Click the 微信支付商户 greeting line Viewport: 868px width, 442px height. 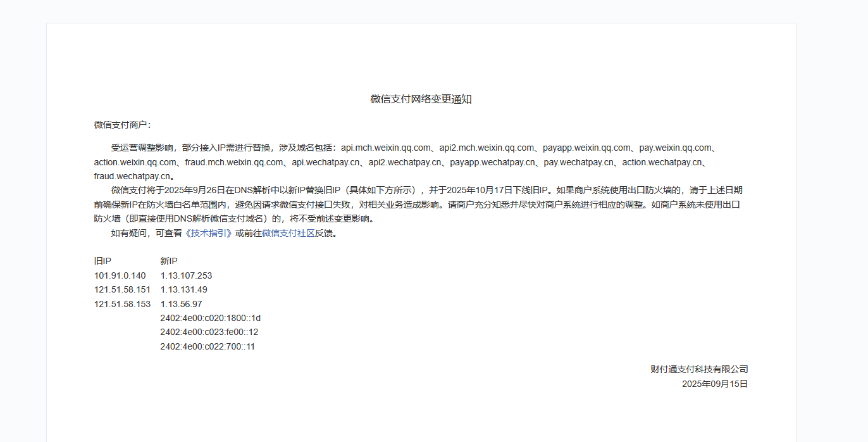[x=122, y=125]
